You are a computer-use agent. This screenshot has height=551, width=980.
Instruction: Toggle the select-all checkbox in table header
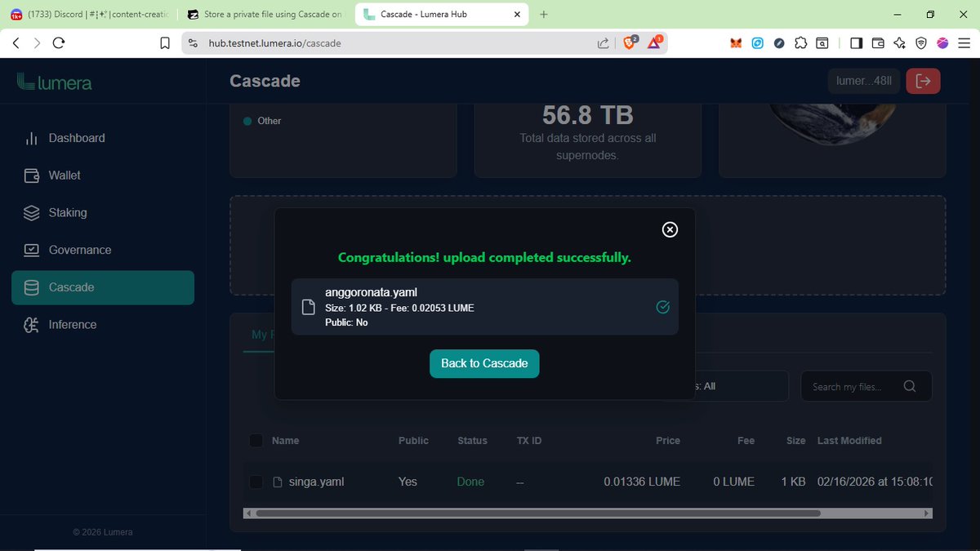pyautogui.click(x=256, y=441)
